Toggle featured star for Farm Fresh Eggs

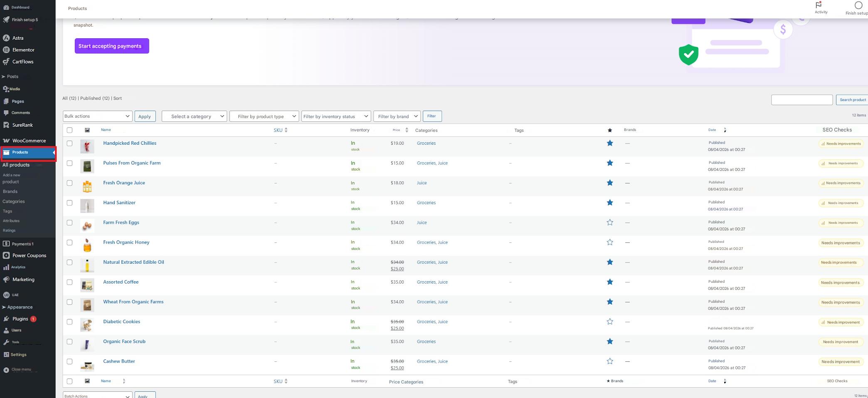[609, 222]
